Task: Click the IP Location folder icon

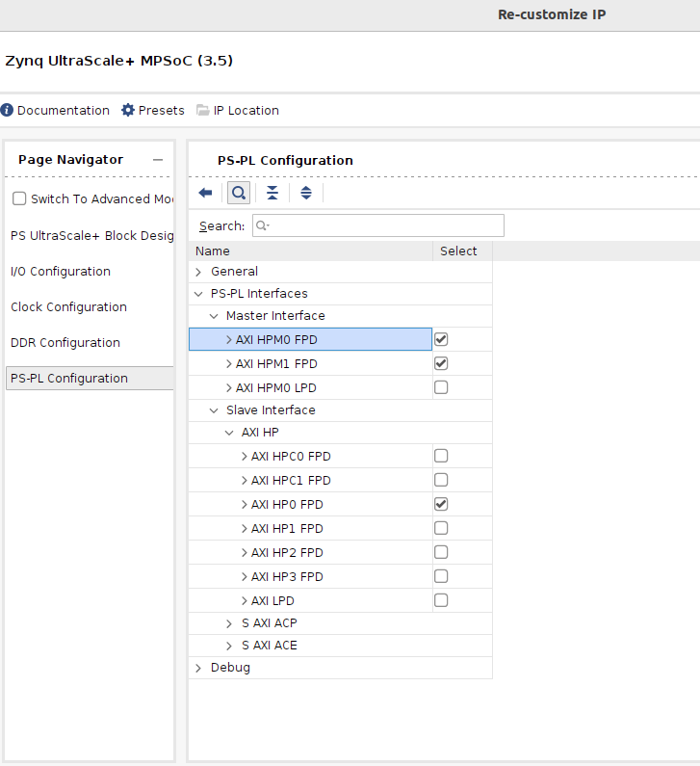Action: point(202,111)
